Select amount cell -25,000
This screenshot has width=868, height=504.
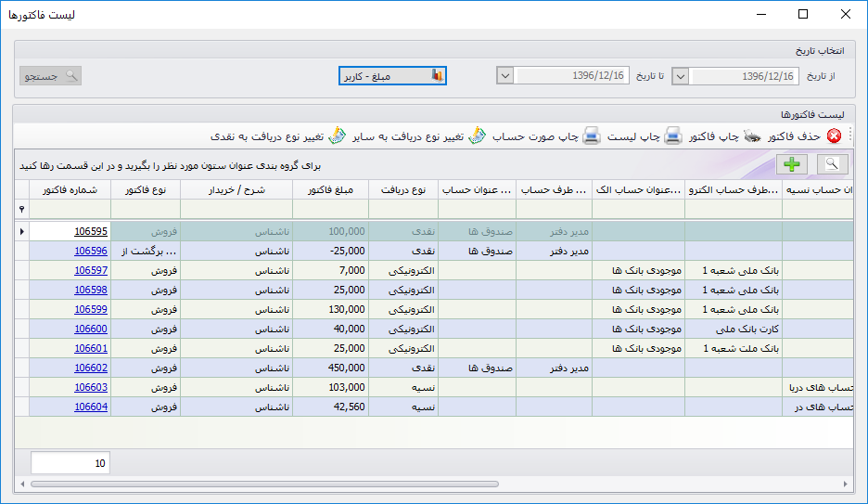pos(330,251)
